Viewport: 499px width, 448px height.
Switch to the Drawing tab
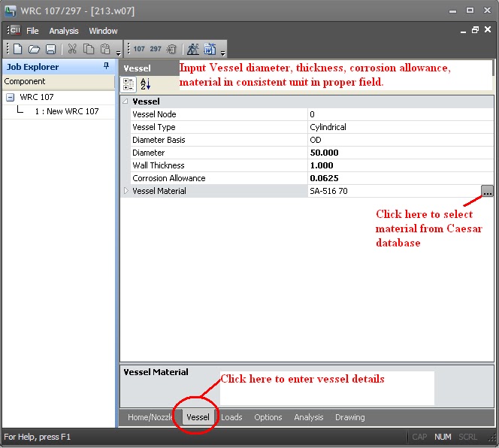[x=349, y=417]
